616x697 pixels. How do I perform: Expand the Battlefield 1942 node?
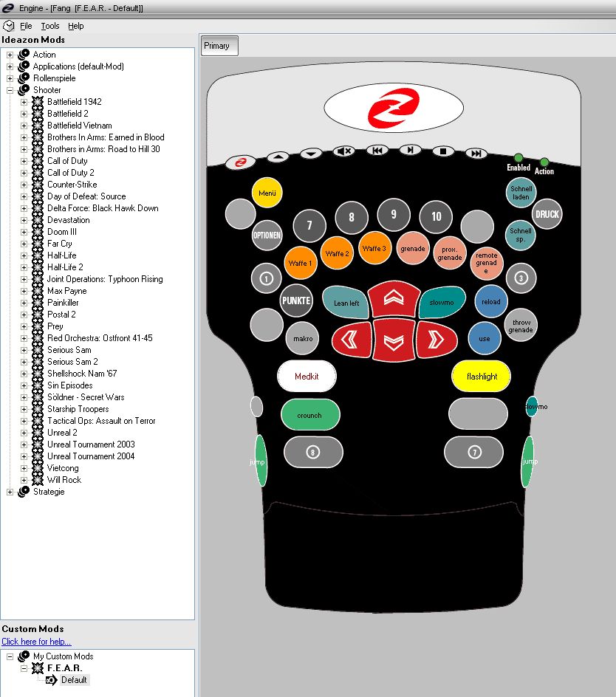click(x=24, y=102)
